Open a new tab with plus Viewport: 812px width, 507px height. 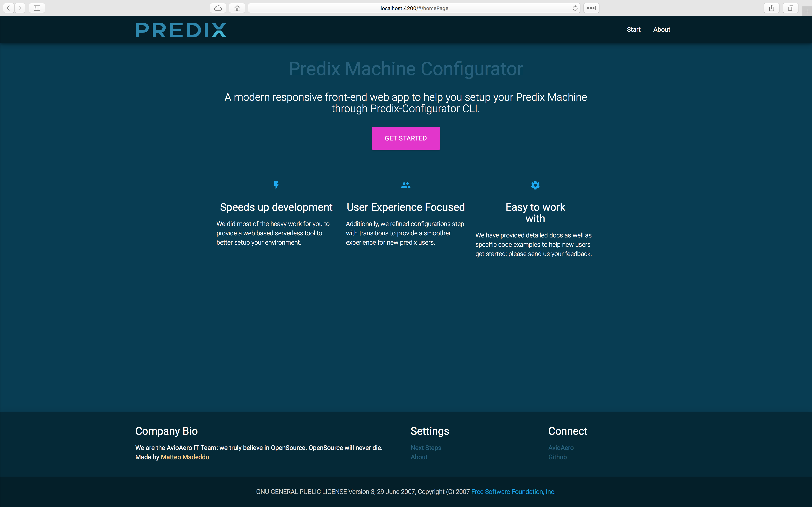click(807, 11)
